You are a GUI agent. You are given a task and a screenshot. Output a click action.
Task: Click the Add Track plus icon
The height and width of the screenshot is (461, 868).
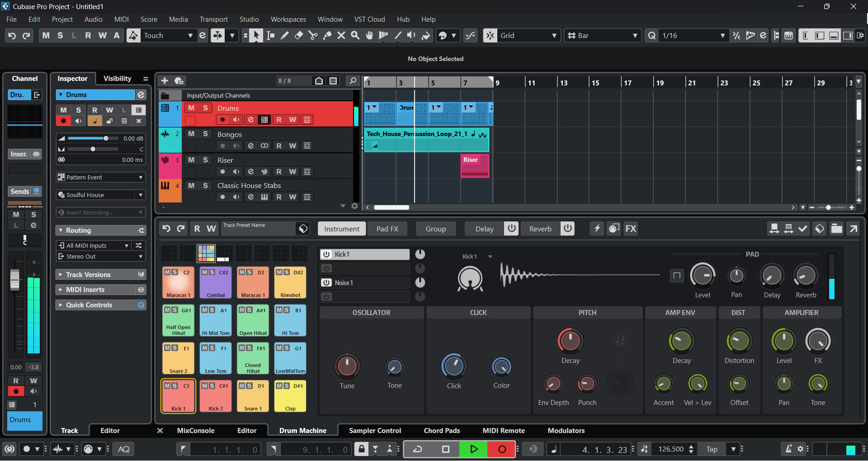[x=165, y=81]
